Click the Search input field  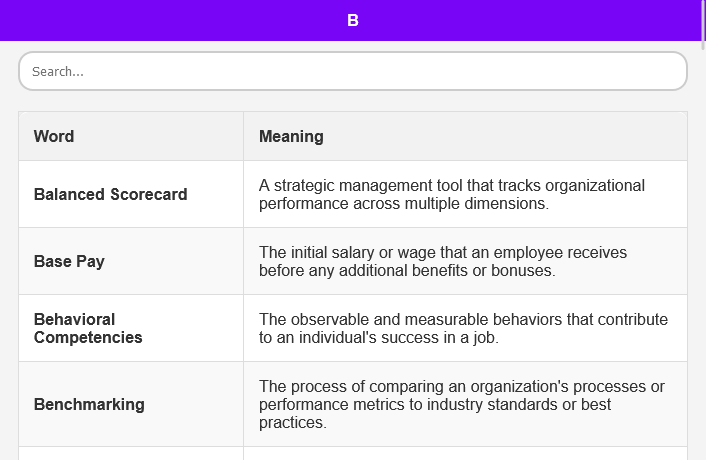point(352,71)
